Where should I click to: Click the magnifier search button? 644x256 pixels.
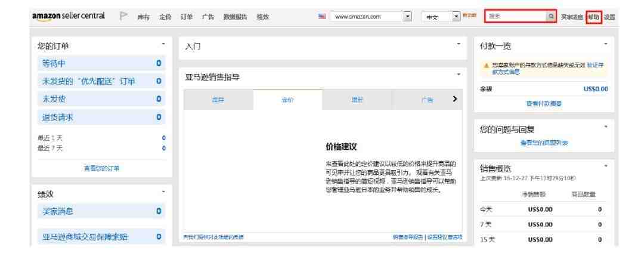[x=551, y=17]
